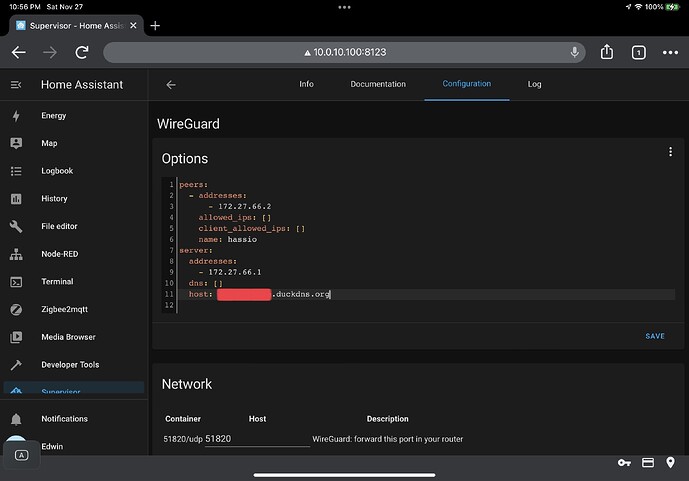689x481 pixels.
Task: Open the Terminal sidebar icon
Action: [16, 282]
